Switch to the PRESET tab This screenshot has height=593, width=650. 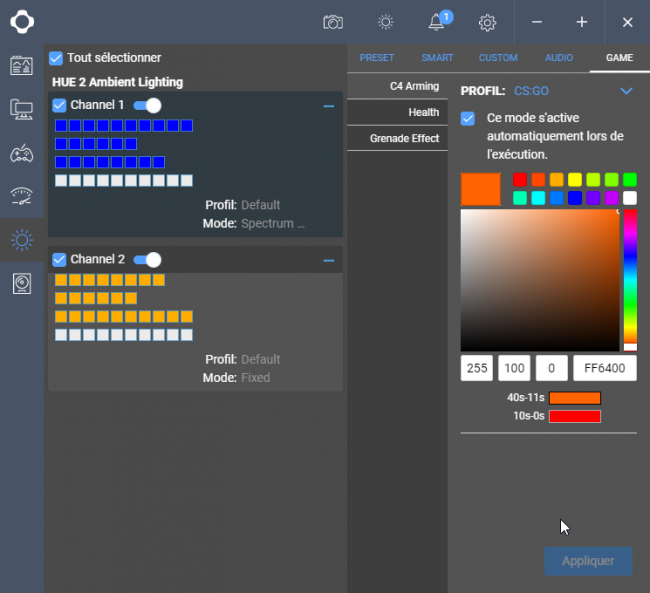click(x=377, y=58)
